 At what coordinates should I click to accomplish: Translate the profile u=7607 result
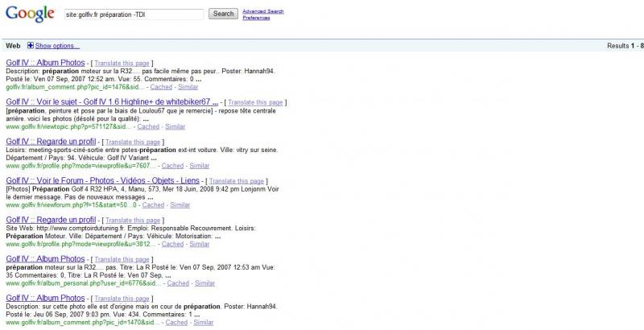(x=133, y=142)
